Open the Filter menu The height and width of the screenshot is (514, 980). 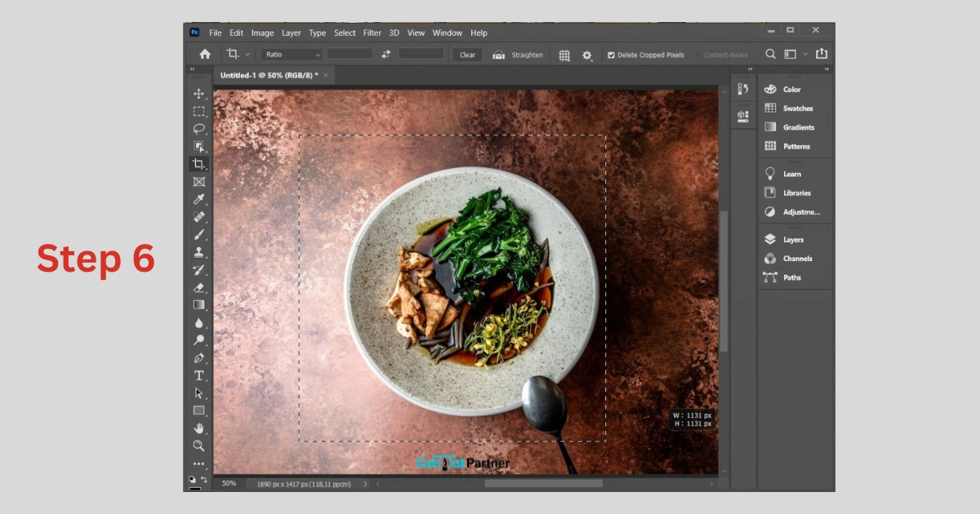372,33
